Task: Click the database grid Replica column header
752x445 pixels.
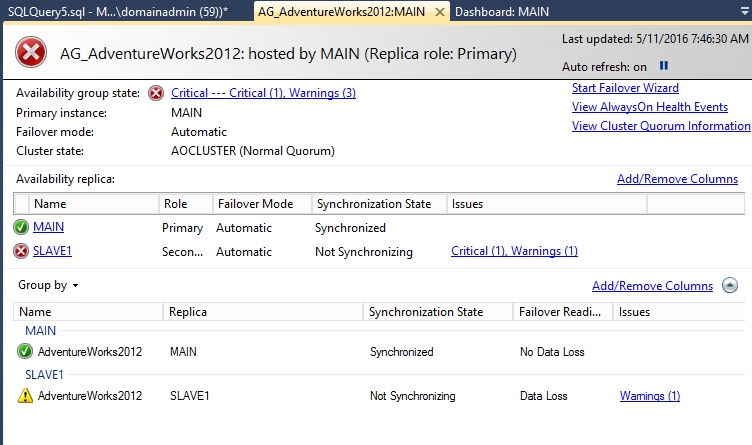Action: coord(263,312)
